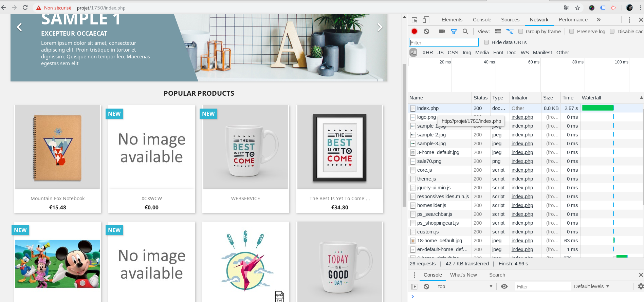The image size is (644, 302).
Task: Click the index.php waterfall green bar
Action: tap(598, 108)
